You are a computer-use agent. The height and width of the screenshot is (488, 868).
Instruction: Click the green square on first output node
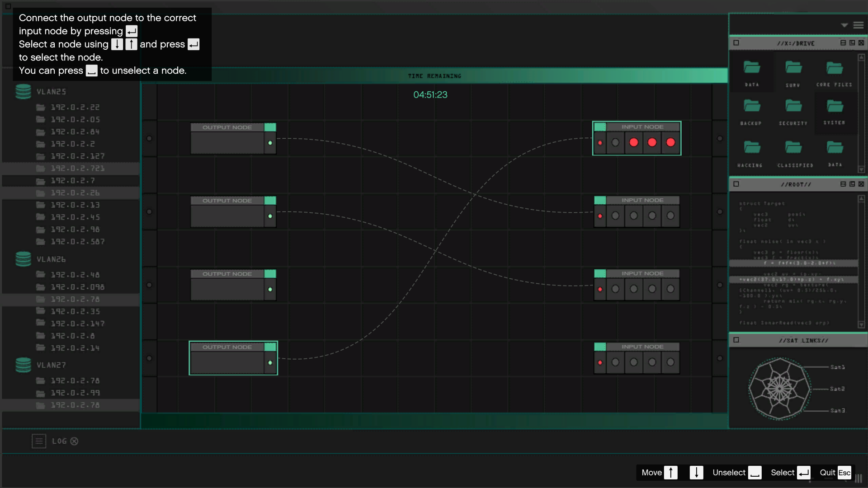coord(270,127)
